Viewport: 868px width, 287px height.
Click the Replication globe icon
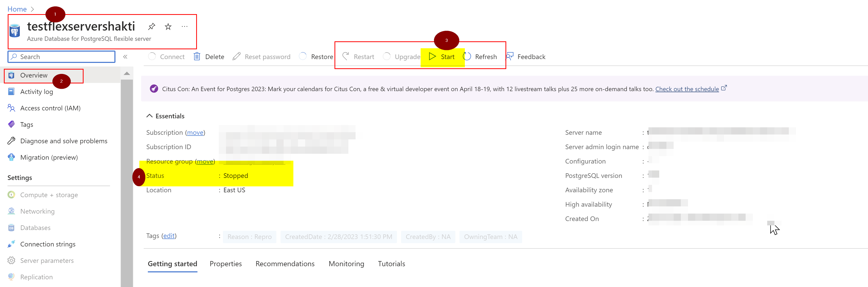(11, 276)
